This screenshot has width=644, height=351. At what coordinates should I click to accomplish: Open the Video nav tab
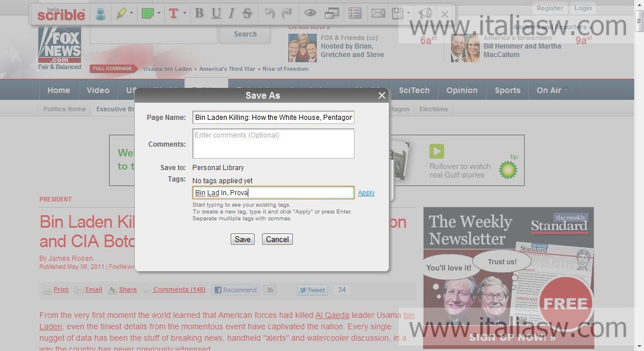click(x=98, y=90)
